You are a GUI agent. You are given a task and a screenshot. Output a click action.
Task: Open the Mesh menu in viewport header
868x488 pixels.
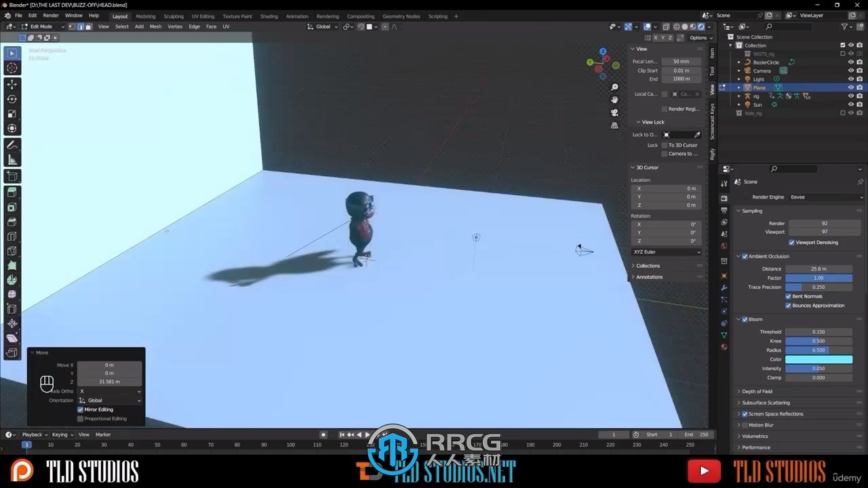point(155,26)
